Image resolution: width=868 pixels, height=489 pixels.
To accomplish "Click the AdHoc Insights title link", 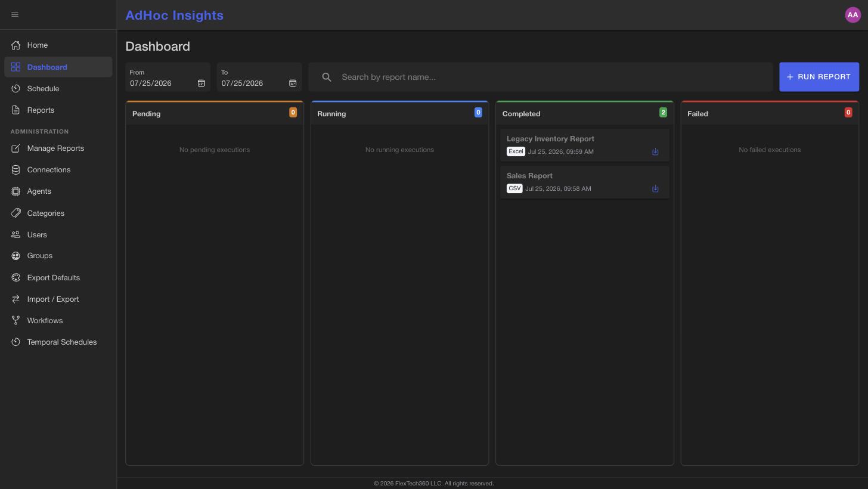I will [x=174, y=16].
